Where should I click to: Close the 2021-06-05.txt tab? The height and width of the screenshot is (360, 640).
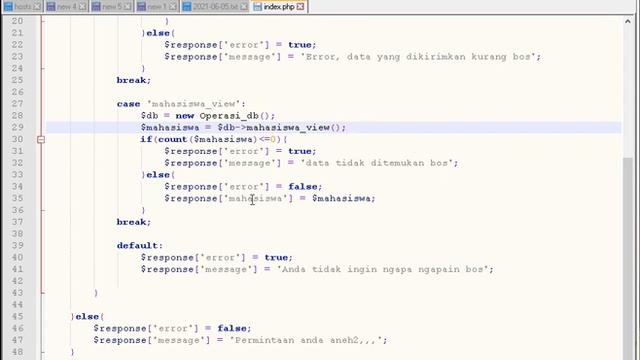244,7
